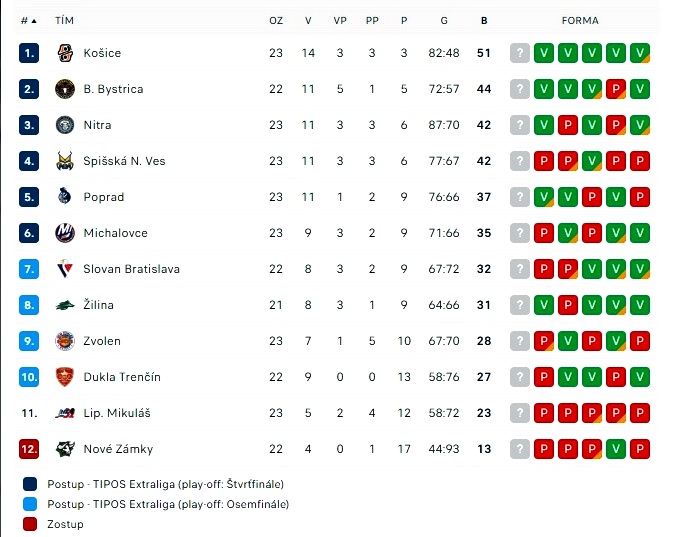Select the Nitra club crest icon

[65, 125]
